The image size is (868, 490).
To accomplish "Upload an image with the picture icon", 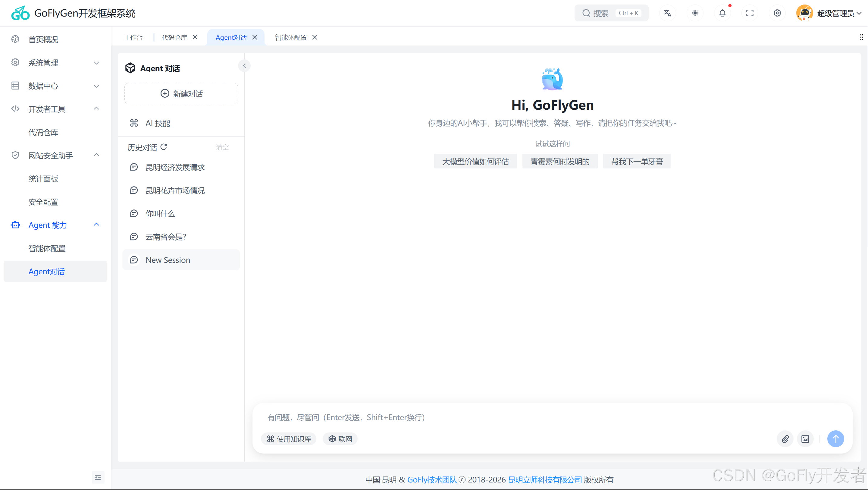I will pos(805,439).
